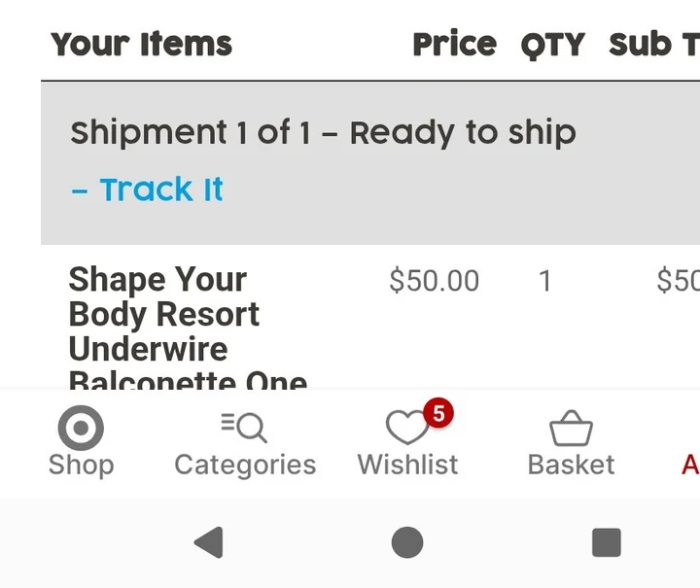
Task: Click the Your Items header
Action: tap(142, 45)
